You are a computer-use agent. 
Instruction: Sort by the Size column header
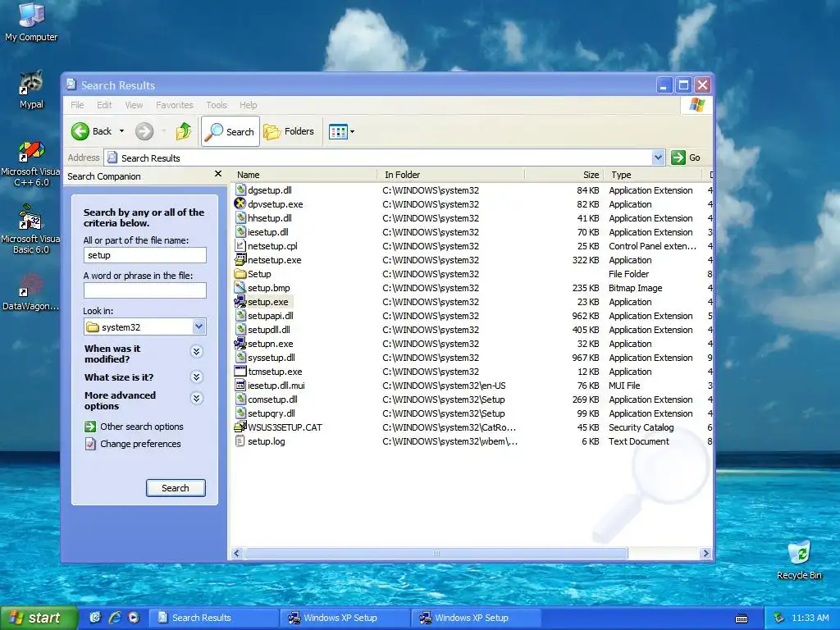click(x=564, y=175)
